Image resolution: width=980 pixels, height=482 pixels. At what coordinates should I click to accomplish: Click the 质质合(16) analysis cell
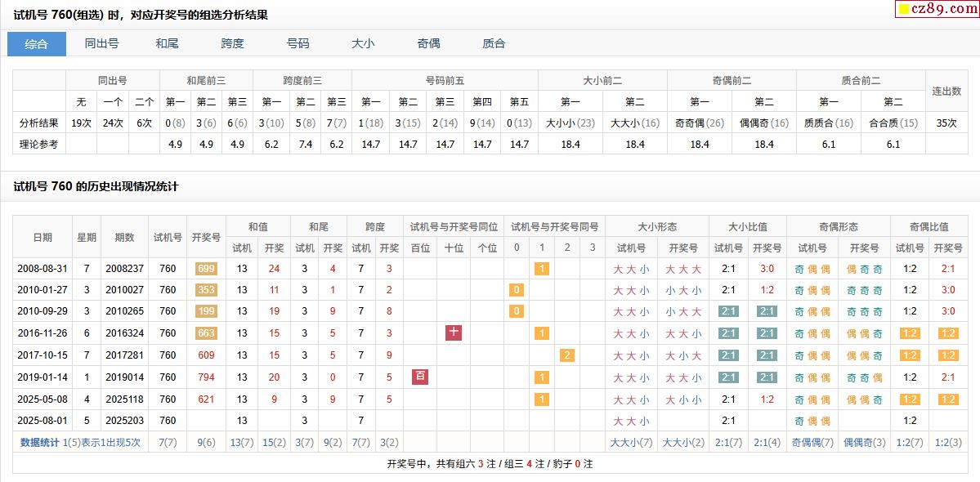click(x=828, y=123)
